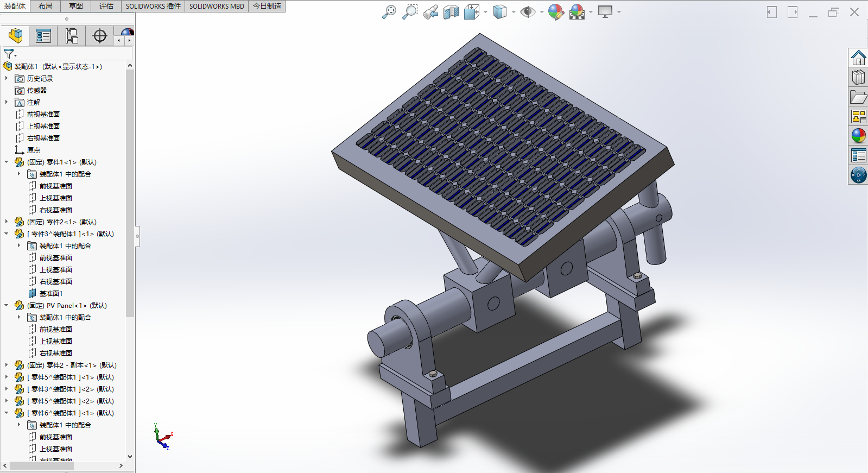Click the Previous View icon
The image size is (868, 473).
click(430, 12)
